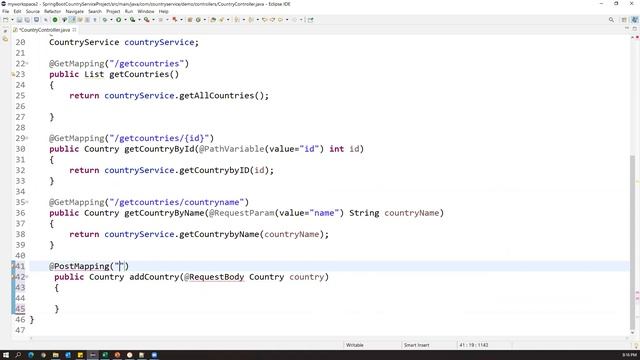Collapse the fold marker at line 35
The height and width of the screenshot is (360, 640).
coord(27,202)
